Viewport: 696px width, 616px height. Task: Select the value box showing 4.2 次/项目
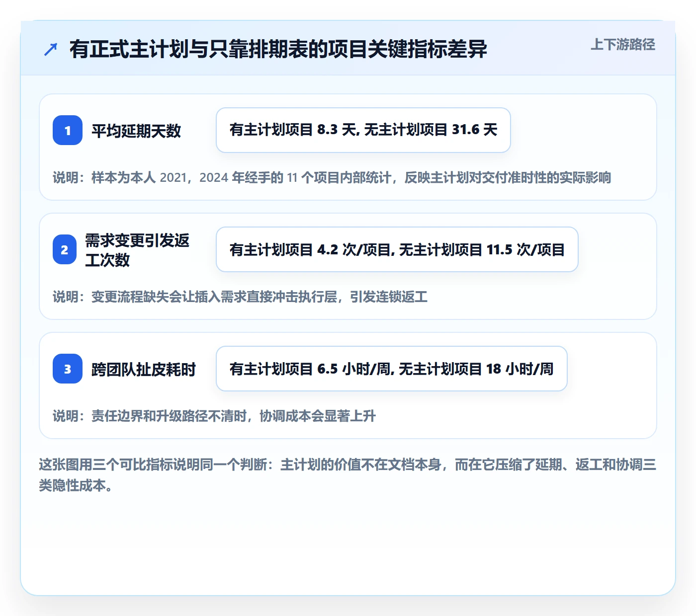pyautogui.click(x=397, y=249)
